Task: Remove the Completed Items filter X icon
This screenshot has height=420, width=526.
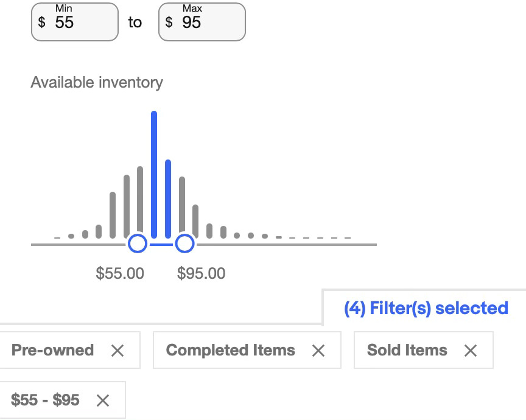Action: point(318,351)
